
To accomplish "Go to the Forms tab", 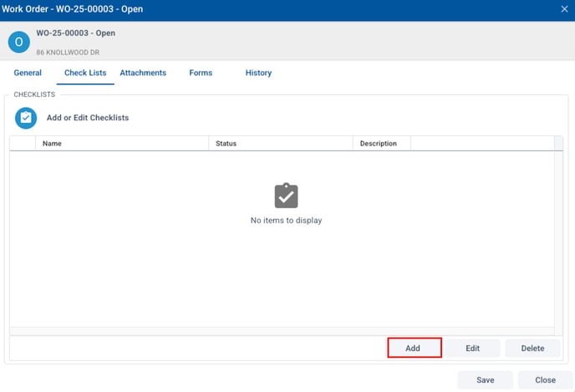I will pos(201,73).
